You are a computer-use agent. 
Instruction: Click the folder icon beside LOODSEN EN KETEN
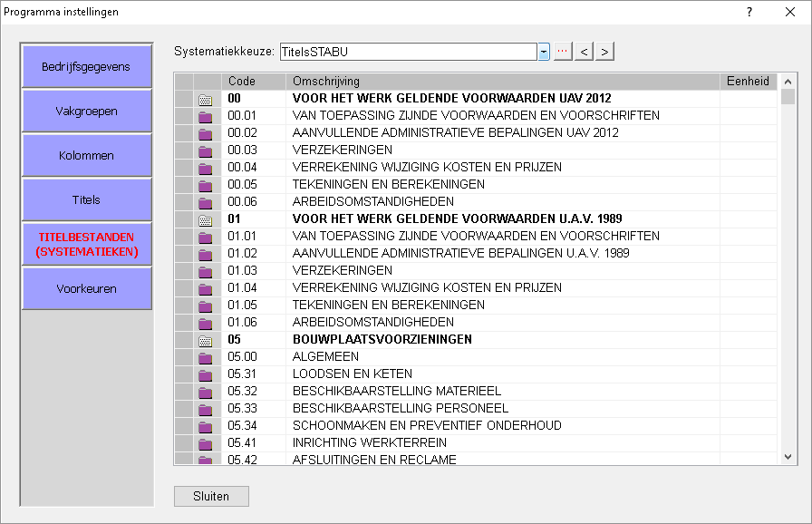click(204, 374)
